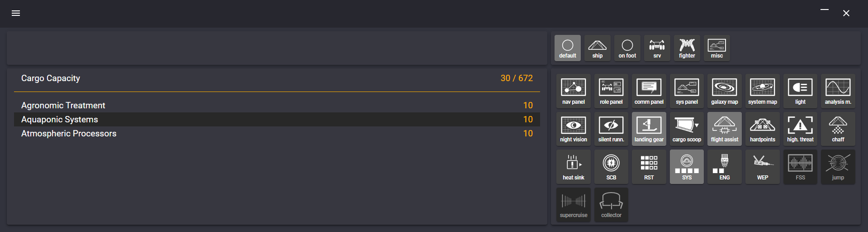Switch to the on foot tab
Viewport: 868px width, 232px height.
click(627, 48)
